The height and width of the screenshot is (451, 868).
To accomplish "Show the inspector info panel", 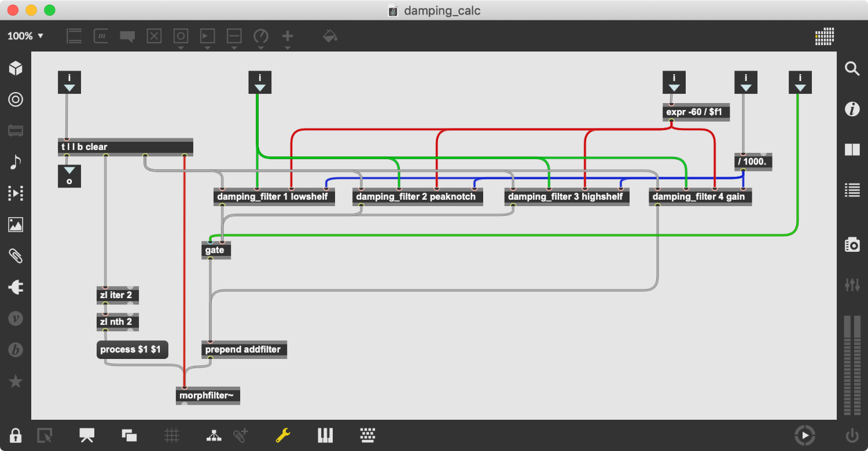I will pyautogui.click(x=852, y=109).
